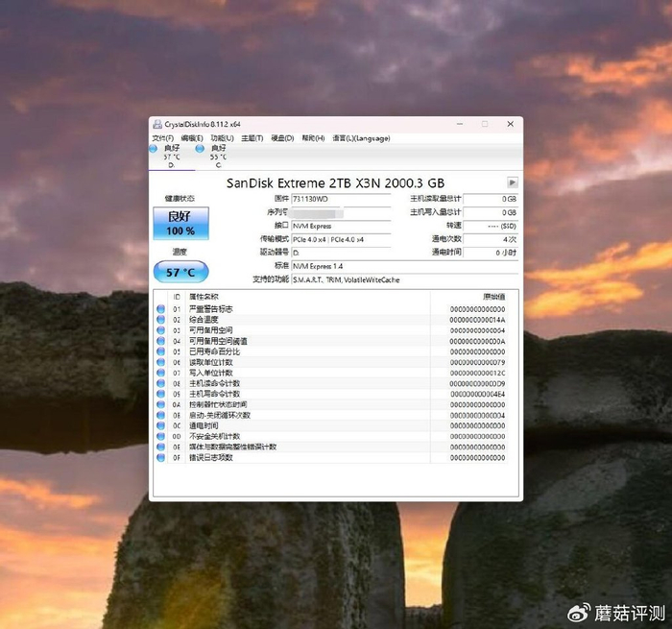Click the status dot for 严重警告标志

point(160,308)
